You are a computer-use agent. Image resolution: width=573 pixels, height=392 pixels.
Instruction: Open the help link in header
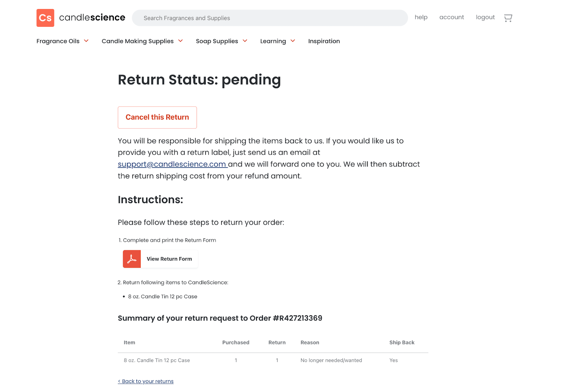click(421, 17)
